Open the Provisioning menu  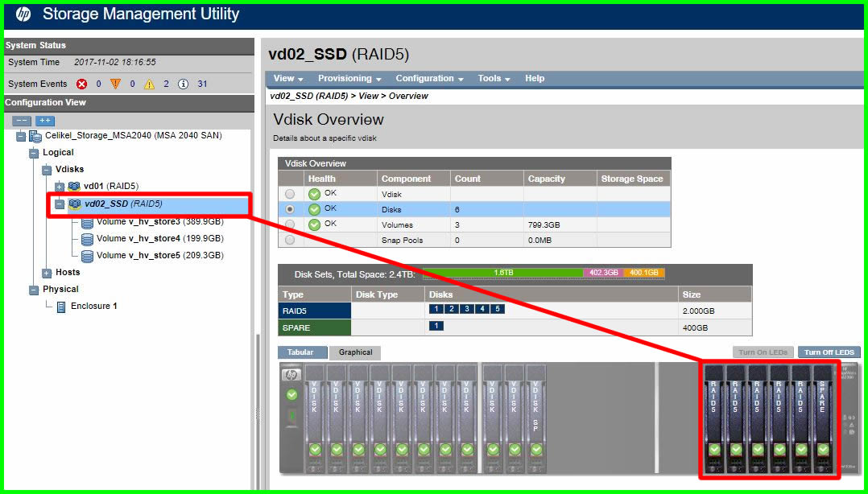(x=349, y=79)
